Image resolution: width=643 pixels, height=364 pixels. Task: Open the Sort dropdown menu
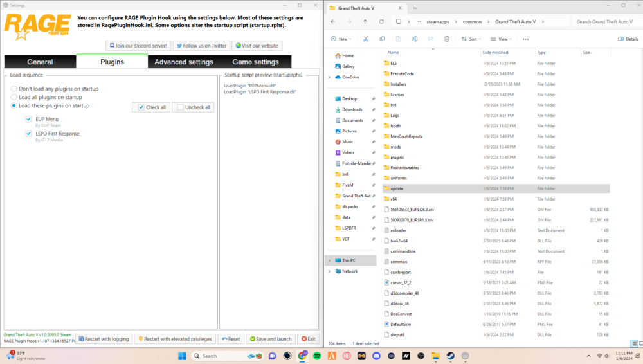pyautogui.click(x=471, y=39)
